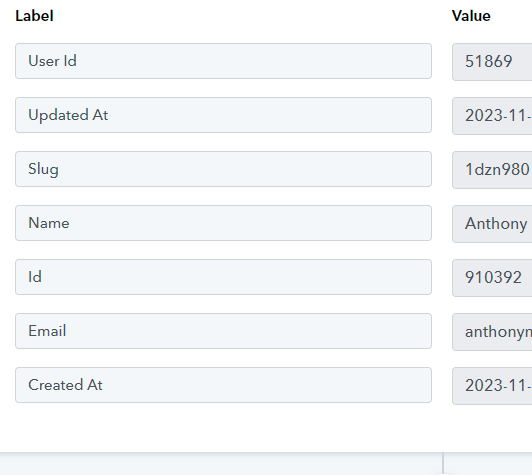Click the gray footer area right of the connector line

point(488,464)
